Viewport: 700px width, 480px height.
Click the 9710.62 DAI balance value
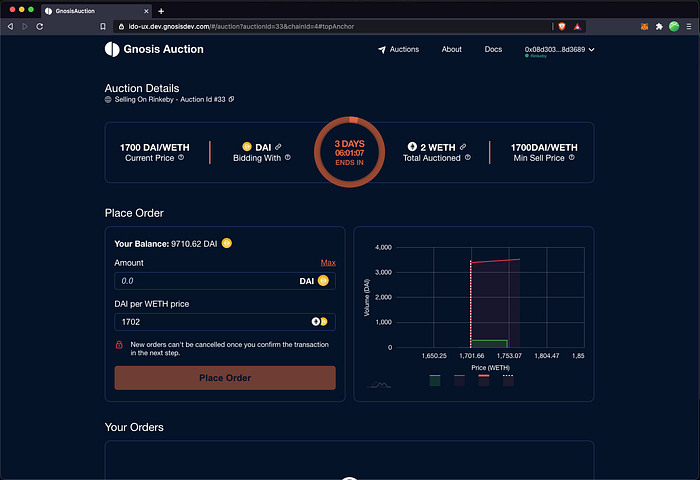click(x=194, y=244)
